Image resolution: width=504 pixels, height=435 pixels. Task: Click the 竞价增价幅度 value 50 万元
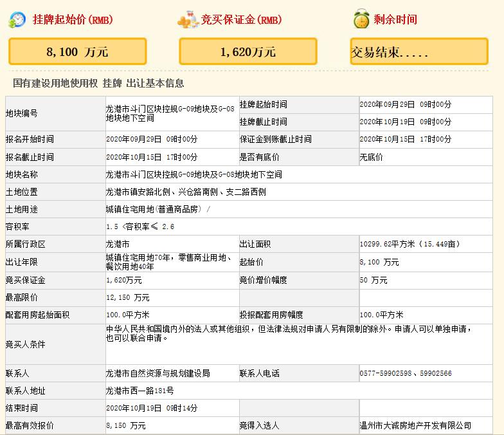click(373, 280)
